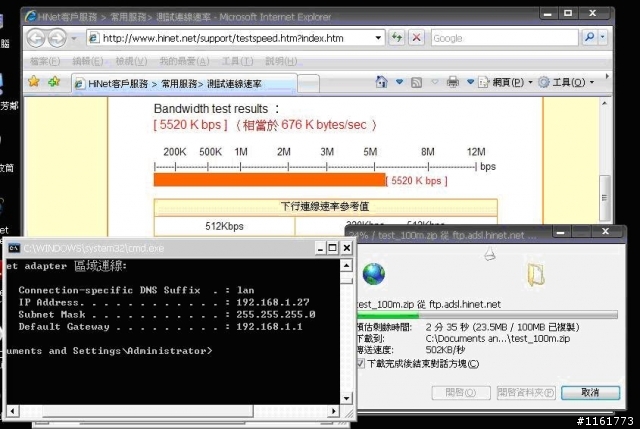Click the 下行連線速率參考值 table header

point(325,207)
